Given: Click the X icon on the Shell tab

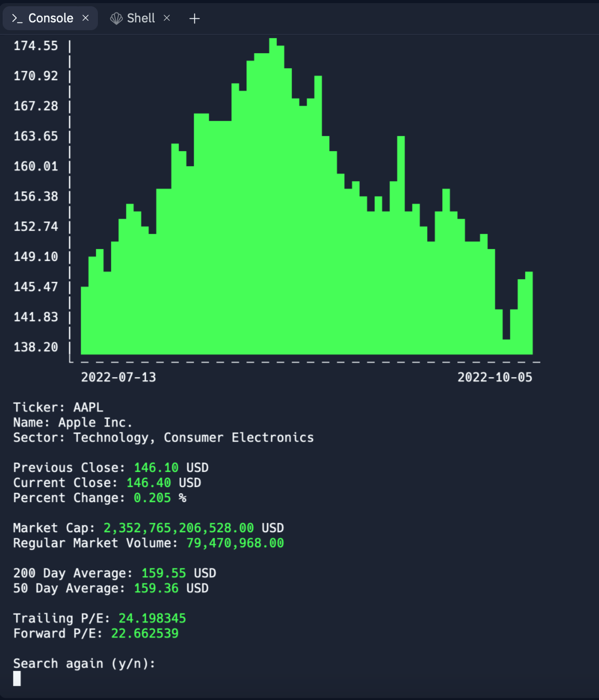Looking at the screenshot, I should pyautogui.click(x=167, y=18).
